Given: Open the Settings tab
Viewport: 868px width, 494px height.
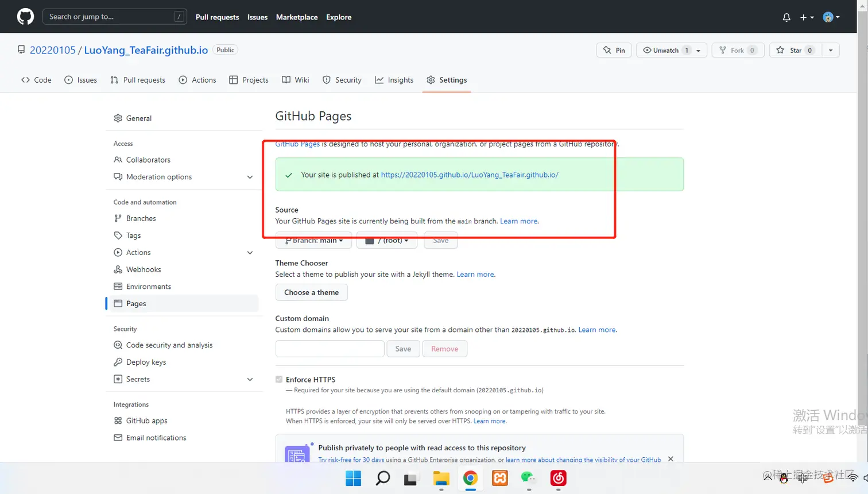Looking at the screenshot, I should [x=447, y=80].
